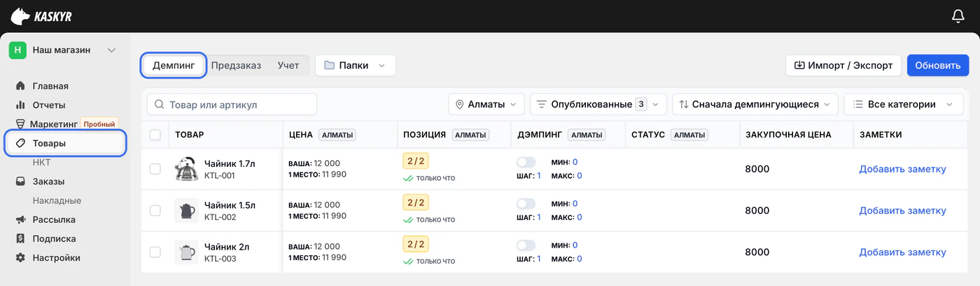The width and height of the screenshot is (980, 286).
Task: Open НКТ submenu item
Action: 42,162
